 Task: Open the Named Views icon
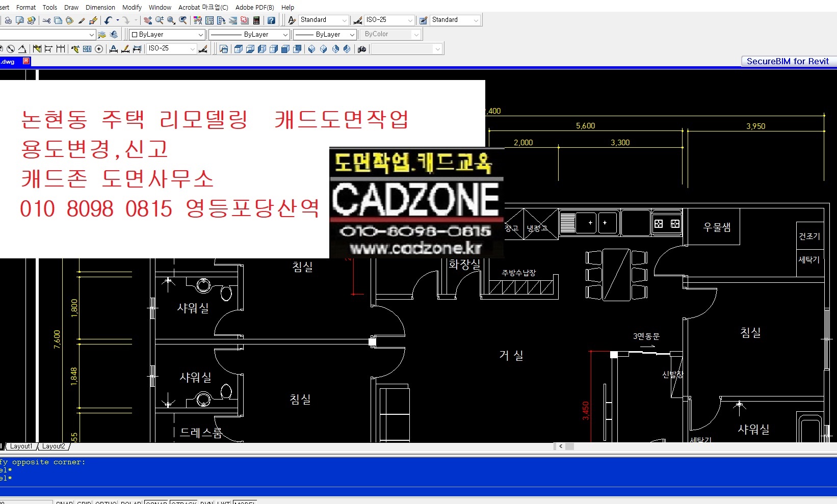[224, 49]
